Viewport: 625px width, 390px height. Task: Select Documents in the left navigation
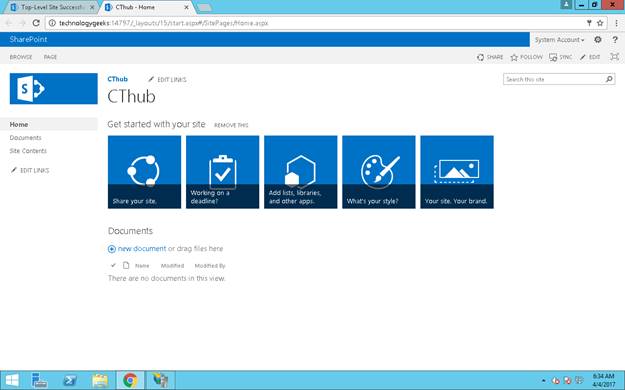(26, 138)
